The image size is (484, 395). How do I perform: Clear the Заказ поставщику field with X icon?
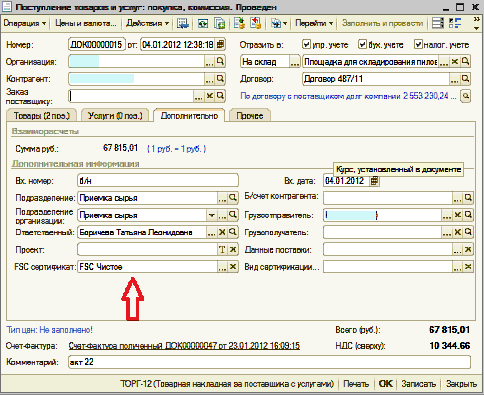(x=209, y=96)
